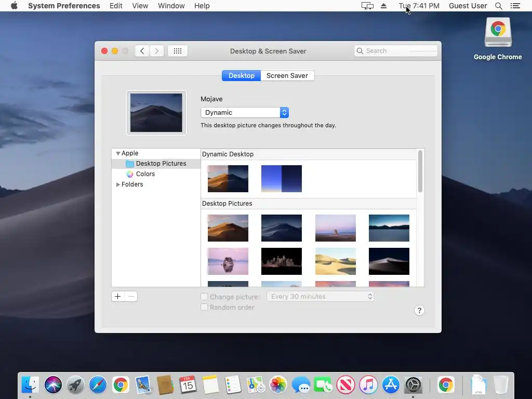Click the current desktop preview image
This screenshot has height=399, width=532.
click(156, 113)
